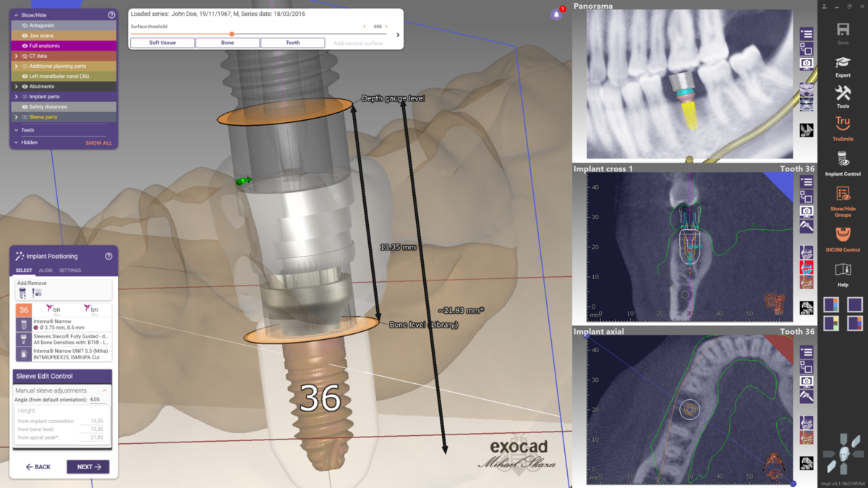868x488 pixels.
Task: Click the Angle from default orientation field
Action: click(x=97, y=399)
